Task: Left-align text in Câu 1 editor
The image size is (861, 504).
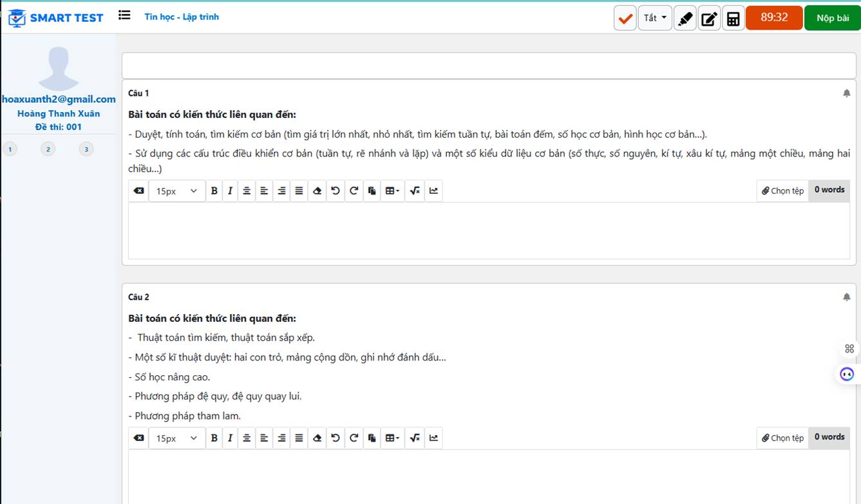Action: (264, 191)
